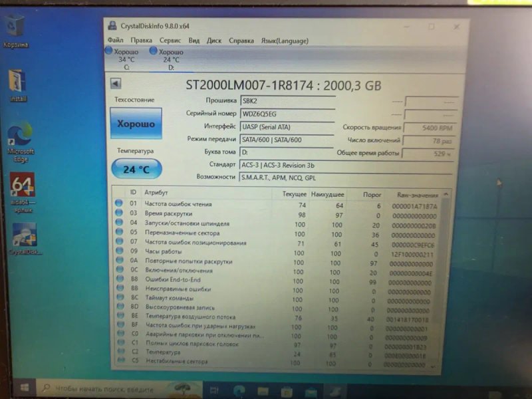Select disk D: tab showing 24 °C

pos(168,59)
